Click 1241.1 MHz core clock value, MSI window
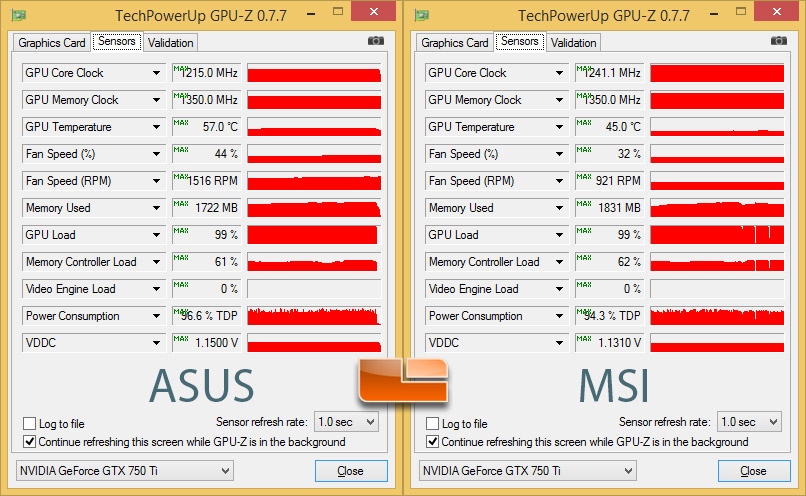Image resolution: width=806 pixels, height=496 pixels. (x=610, y=73)
